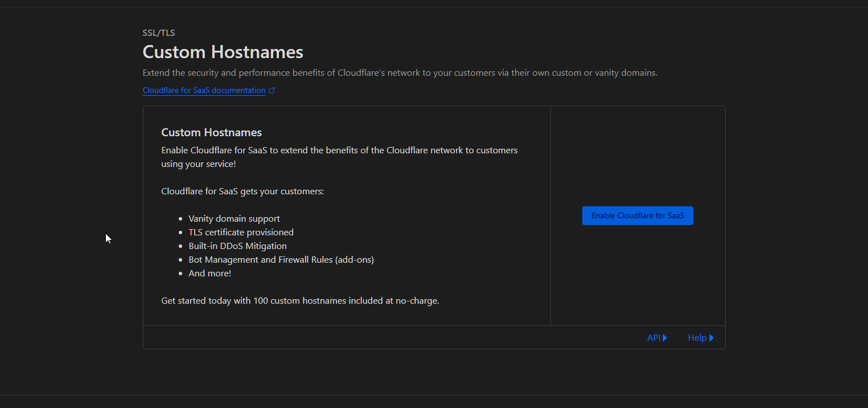Click the external link icon beside documentation

pyautogui.click(x=272, y=91)
